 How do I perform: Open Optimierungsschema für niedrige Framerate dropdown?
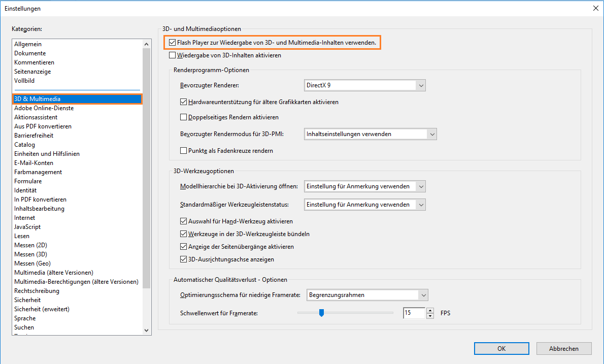pos(367,295)
